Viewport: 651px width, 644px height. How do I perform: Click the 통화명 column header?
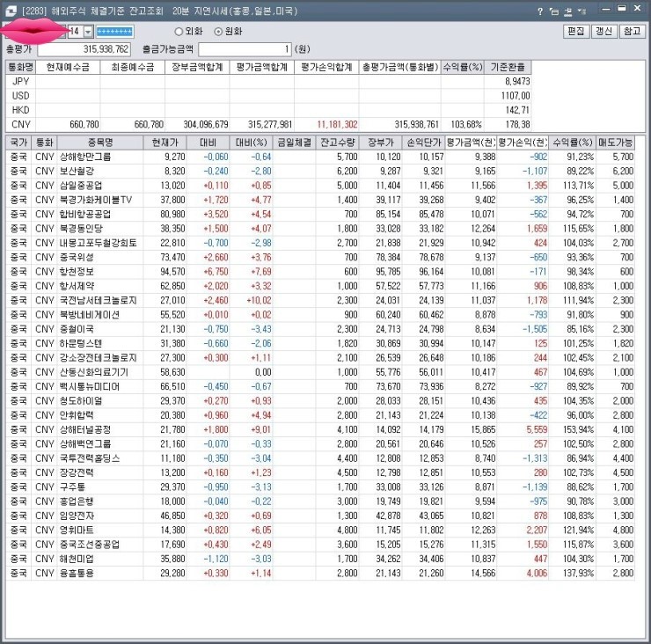[20, 67]
